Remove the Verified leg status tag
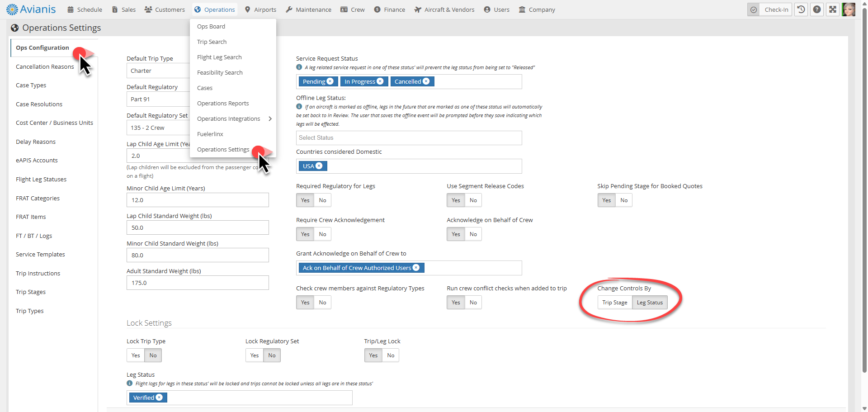Image resolution: width=868 pixels, height=412 pixels. click(159, 398)
